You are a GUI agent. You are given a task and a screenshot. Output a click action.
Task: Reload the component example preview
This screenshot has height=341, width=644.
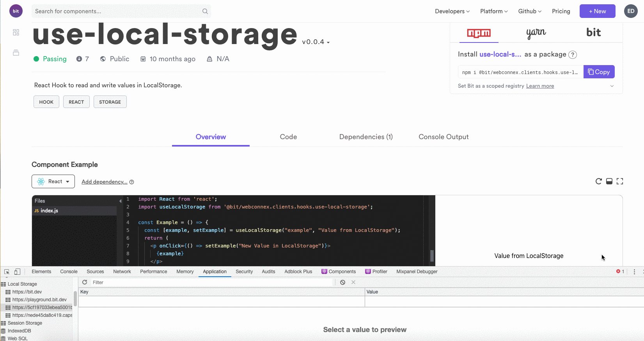pyautogui.click(x=599, y=181)
